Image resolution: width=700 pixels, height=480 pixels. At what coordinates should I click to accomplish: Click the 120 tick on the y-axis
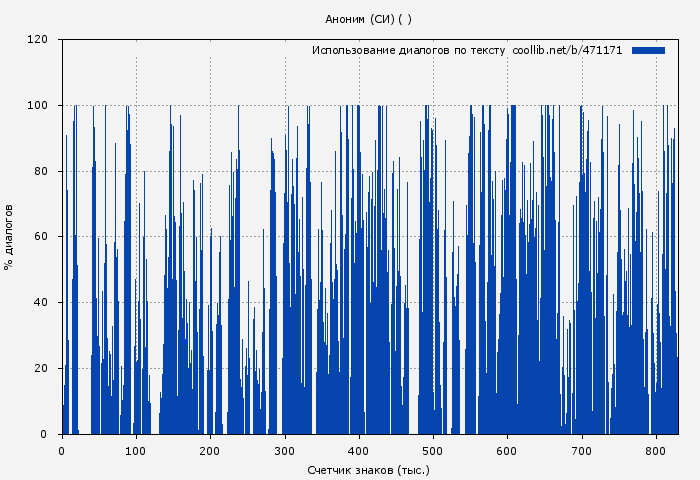pyautogui.click(x=38, y=40)
